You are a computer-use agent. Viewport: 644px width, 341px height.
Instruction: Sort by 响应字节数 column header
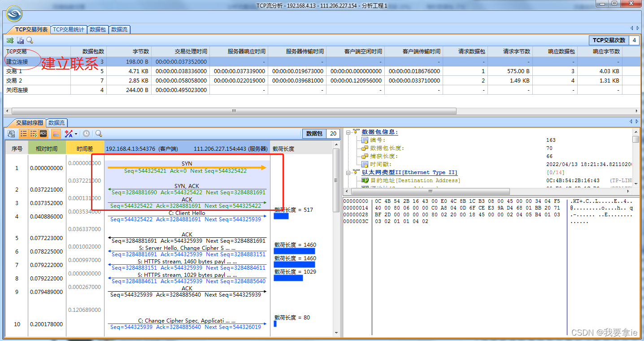click(600, 52)
